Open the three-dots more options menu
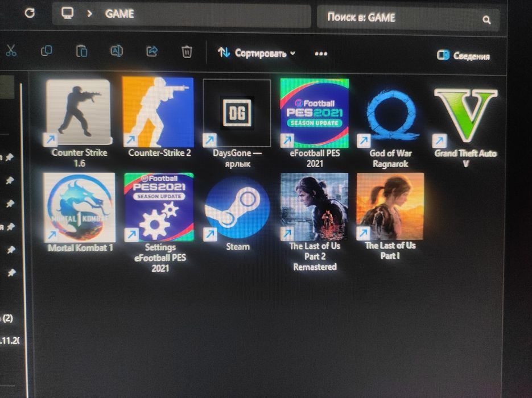The width and height of the screenshot is (532, 398). tap(321, 53)
